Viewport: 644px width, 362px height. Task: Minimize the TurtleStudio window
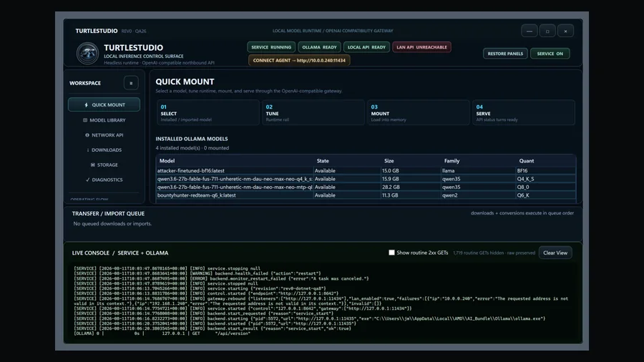(529, 31)
